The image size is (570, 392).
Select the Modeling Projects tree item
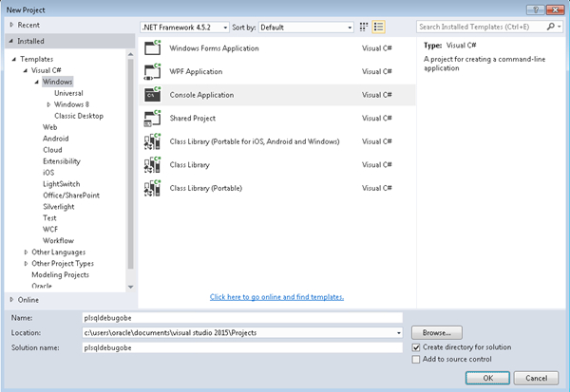click(61, 274)
